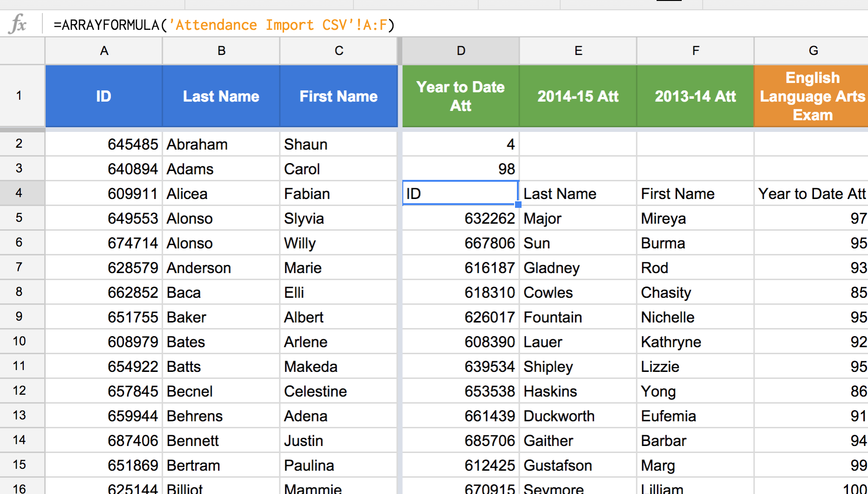
Task: Select the Anderson last name cell
Action: [x=221, y=268]
